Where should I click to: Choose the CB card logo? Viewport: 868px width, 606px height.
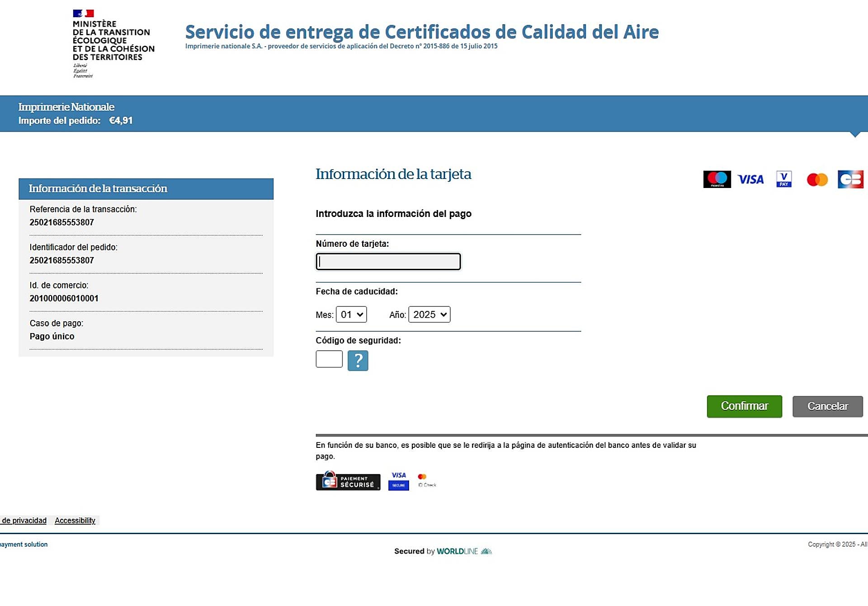[x=850, y=179]
